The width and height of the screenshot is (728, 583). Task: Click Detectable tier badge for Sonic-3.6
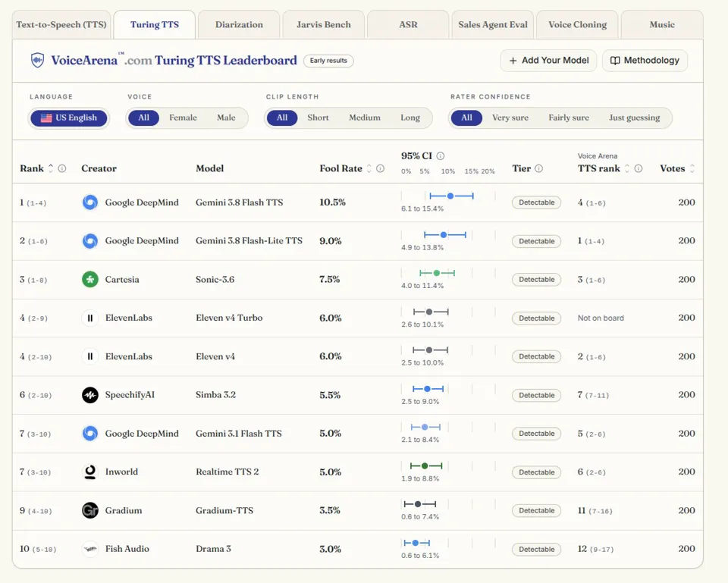[537, 280]
